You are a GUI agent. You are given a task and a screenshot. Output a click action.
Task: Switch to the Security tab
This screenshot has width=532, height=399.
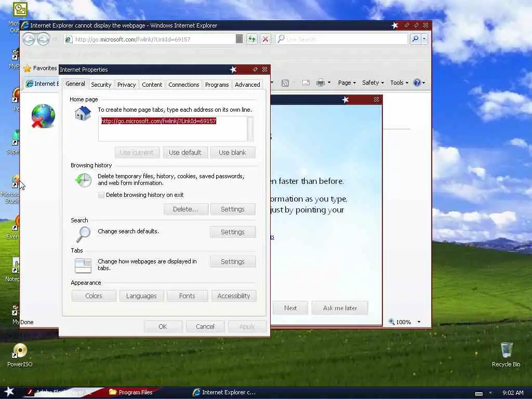[101, 85]
